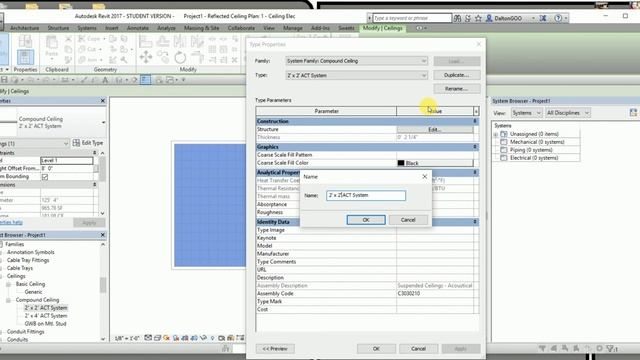Screen dimensions: 640x360
Task: Click the Cope geometry tool
Action: pyautogui.click(x=91, y=39)
